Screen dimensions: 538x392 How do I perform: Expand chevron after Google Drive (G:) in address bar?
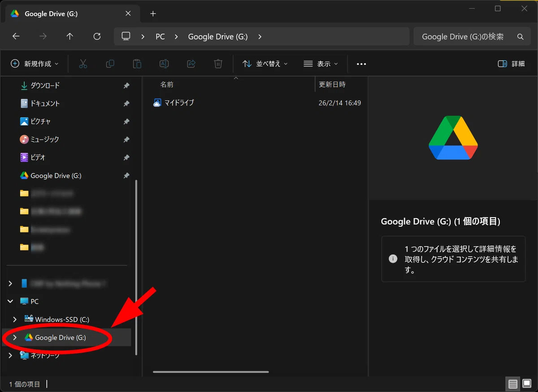tap(260, 37)
